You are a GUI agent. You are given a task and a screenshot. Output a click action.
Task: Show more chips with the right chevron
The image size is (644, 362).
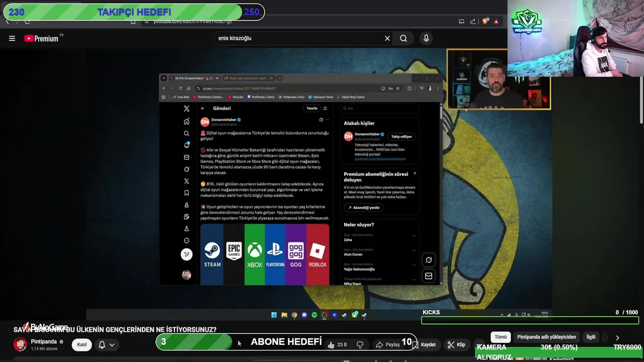617,338
